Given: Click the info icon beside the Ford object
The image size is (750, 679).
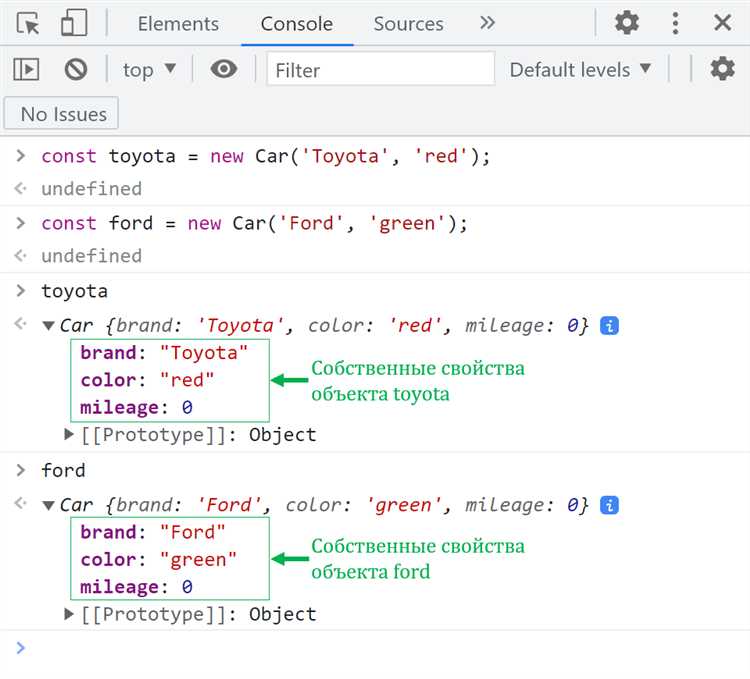Looking at the screenshot, I should click(609, 505).
